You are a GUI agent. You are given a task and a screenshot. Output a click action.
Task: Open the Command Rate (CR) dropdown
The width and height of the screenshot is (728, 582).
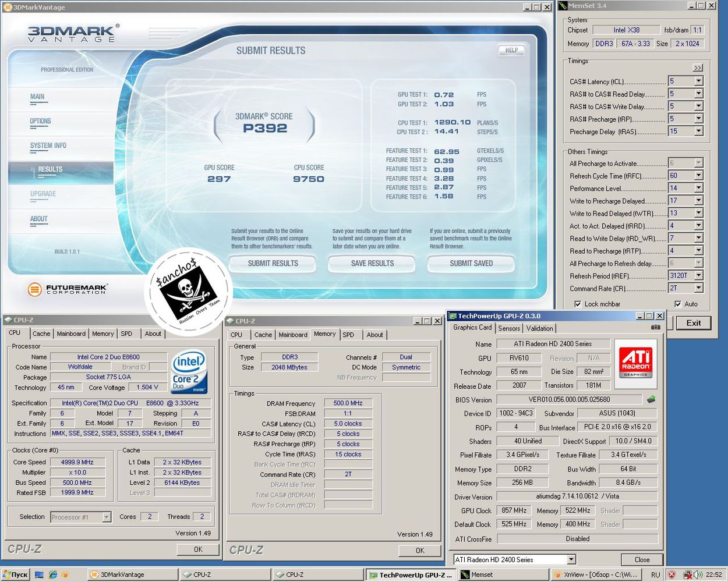pos(698,288)
